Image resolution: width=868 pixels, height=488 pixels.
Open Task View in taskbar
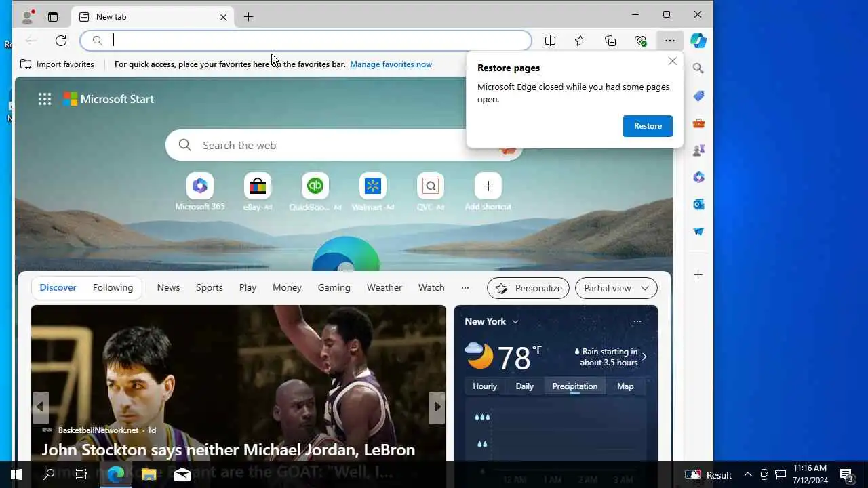click(x=81, y=474)
